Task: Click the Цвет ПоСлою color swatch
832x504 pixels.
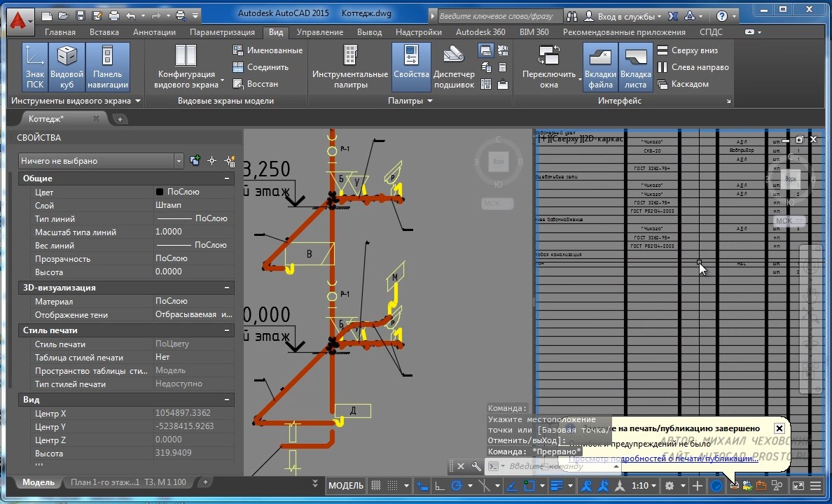Action: tap(159, 192)
